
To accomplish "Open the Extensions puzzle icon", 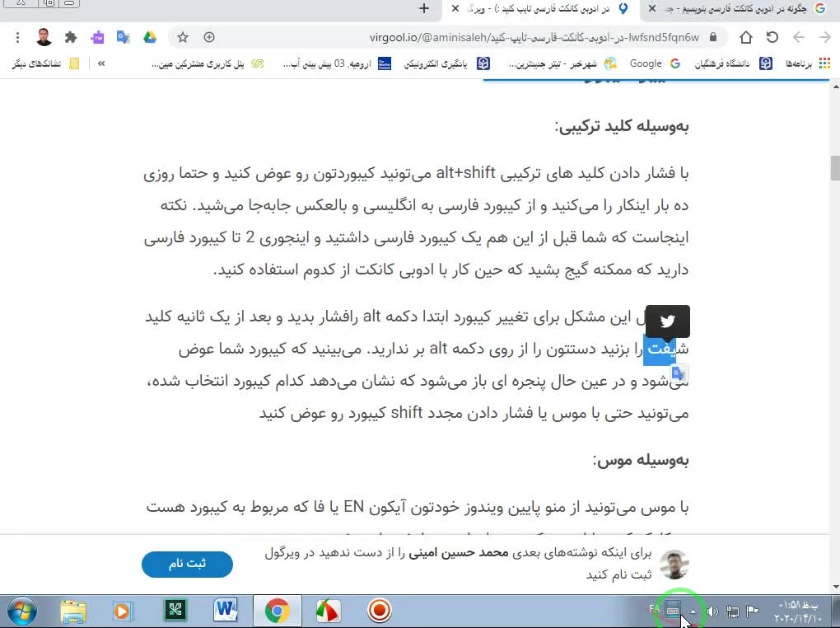I will [71, 37].
